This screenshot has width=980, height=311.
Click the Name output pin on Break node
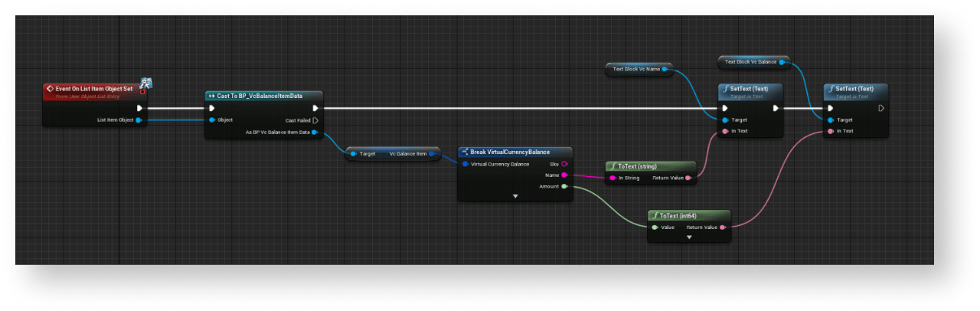tap(564, 175)
